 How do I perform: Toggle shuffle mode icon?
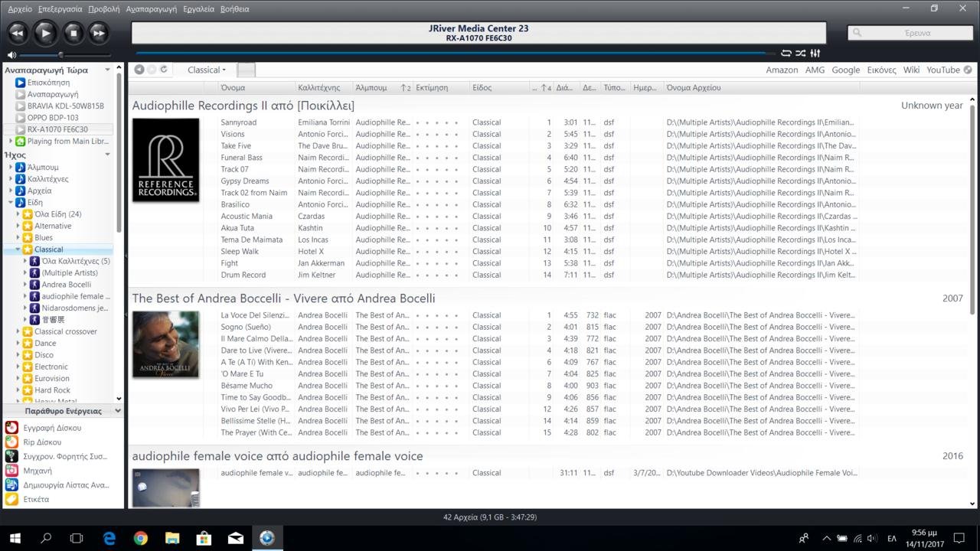pyautogui.click(x=800, y=54)
